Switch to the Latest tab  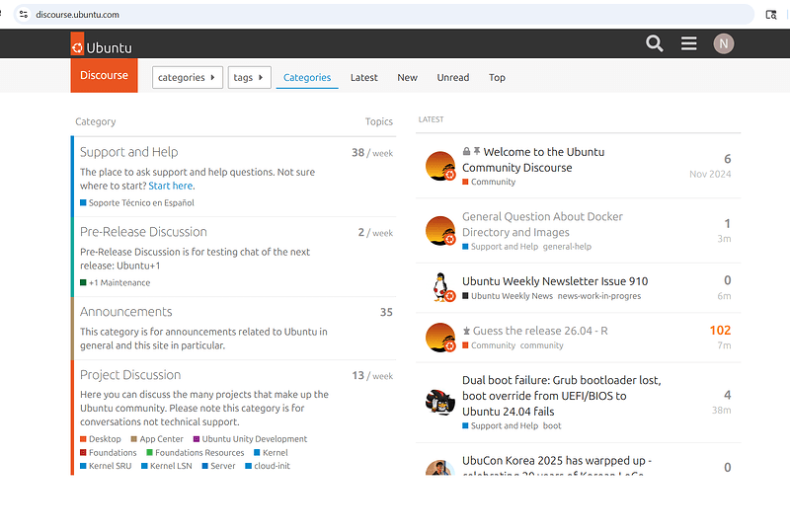click(363, 77)
